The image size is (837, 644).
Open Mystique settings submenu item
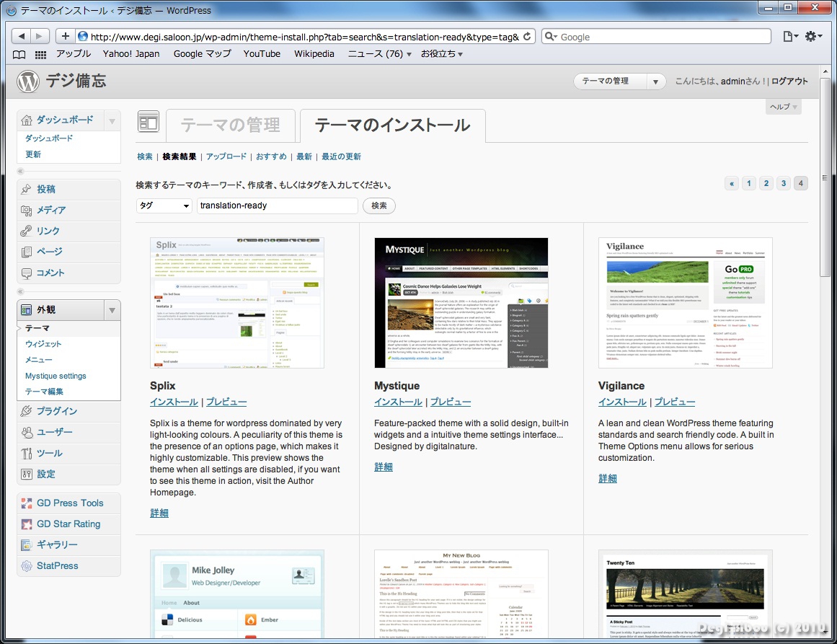coord(56,376)
